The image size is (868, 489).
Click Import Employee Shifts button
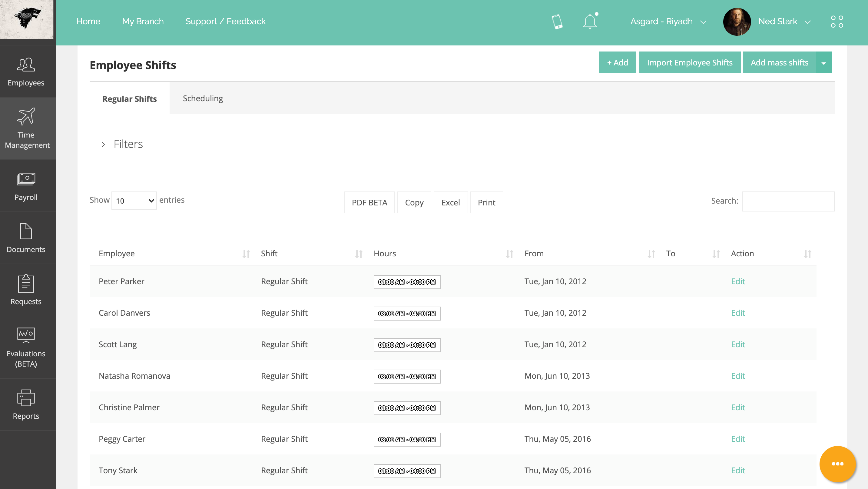click(x=689, y=62)
